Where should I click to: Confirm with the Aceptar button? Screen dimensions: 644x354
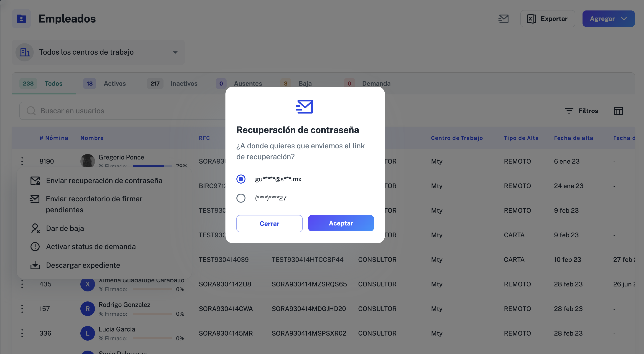click(x=341, y=223)
